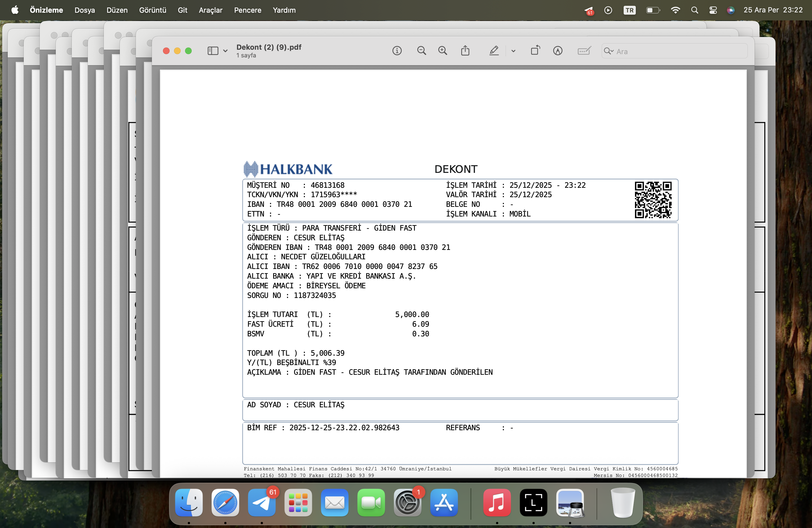Click the İŞLEM TUTARI amount 5,000.00
The width and height of the screenshot is (812, 528).
click(412, 315)
